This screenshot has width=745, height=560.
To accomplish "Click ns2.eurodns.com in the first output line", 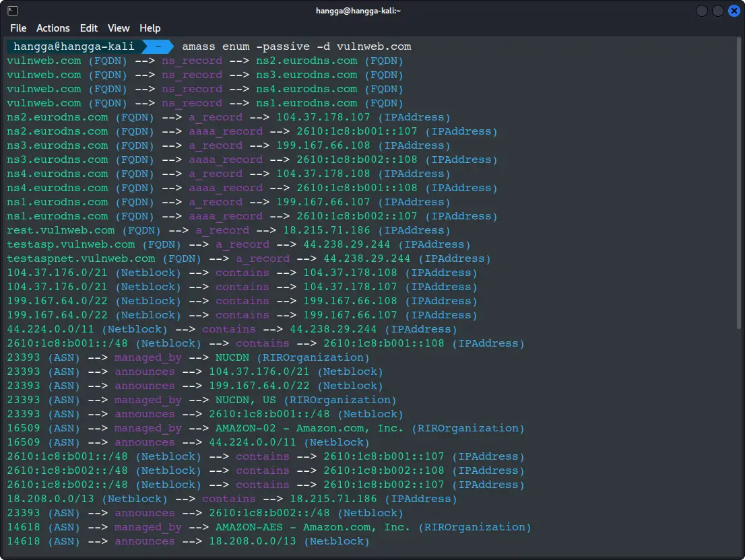I will click(x=306, y=61).
